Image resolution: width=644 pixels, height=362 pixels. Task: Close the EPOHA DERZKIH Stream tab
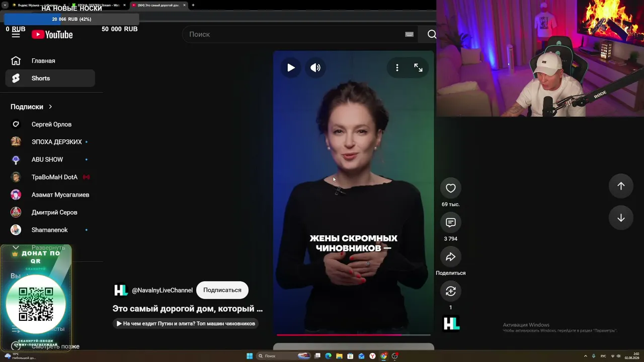pos(124,5)
